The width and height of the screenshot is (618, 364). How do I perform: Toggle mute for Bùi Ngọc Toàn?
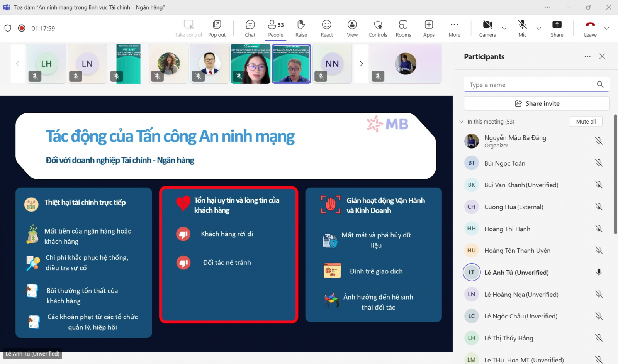[599, 163]
